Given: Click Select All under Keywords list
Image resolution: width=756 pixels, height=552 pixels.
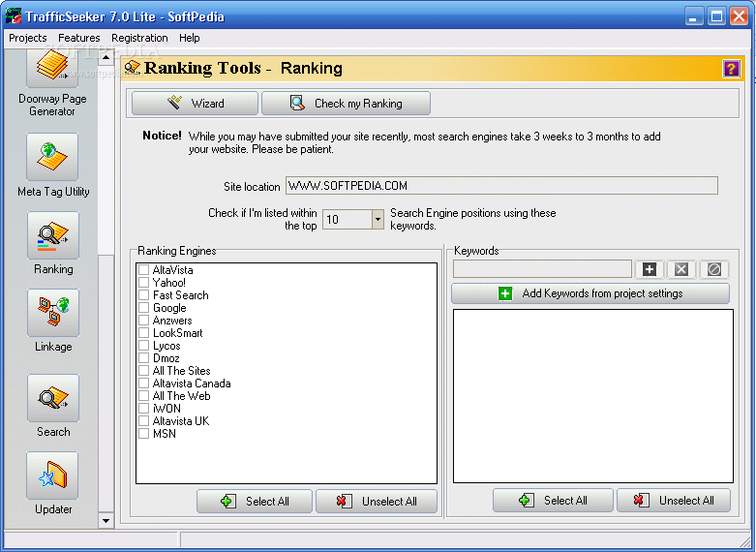Looking at the screenshot, I should 553,501.
